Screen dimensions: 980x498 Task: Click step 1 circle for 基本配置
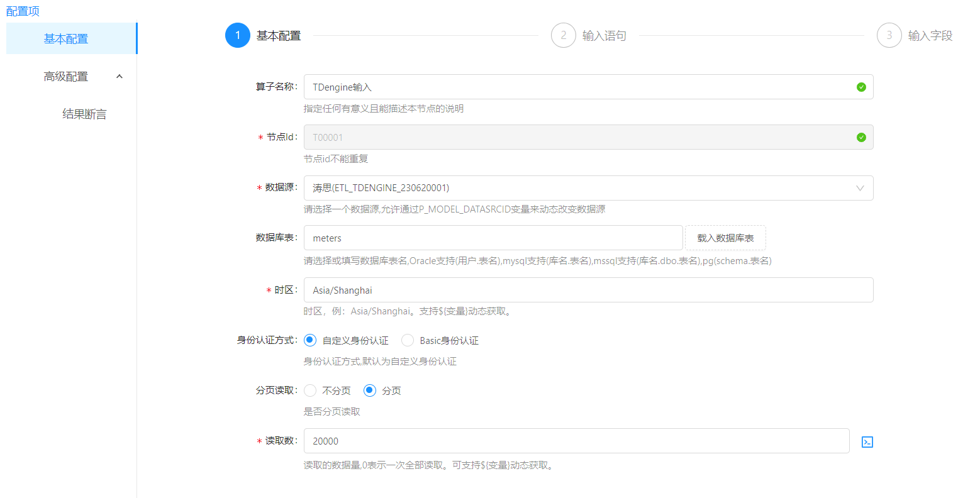click(x=238, y=36)
